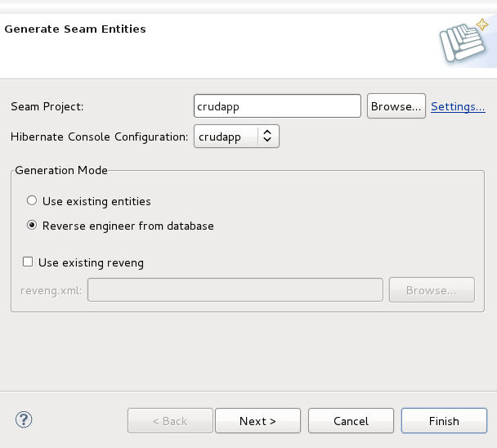Select the Use existing entities option
Viewport: 497px width, 448px height.
coord(32,201)
